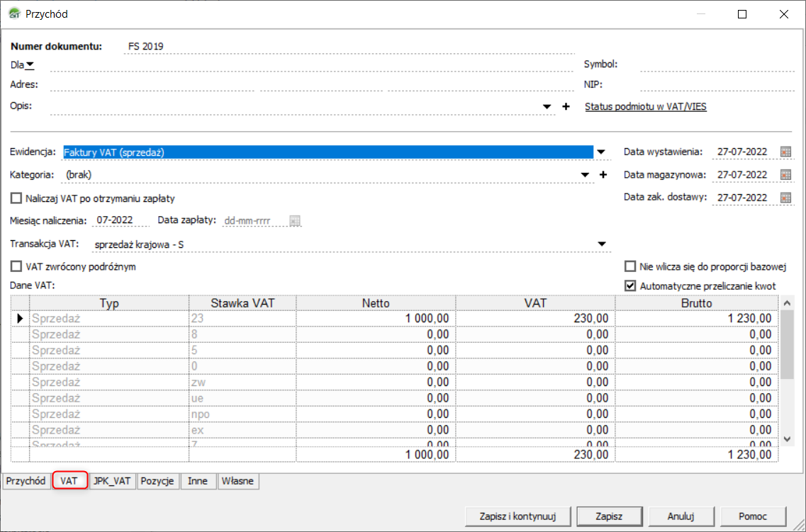Viewport: 806px width, 532px height.
Task: Select the row with Stawka VAT ex
Action: [395, 430]
